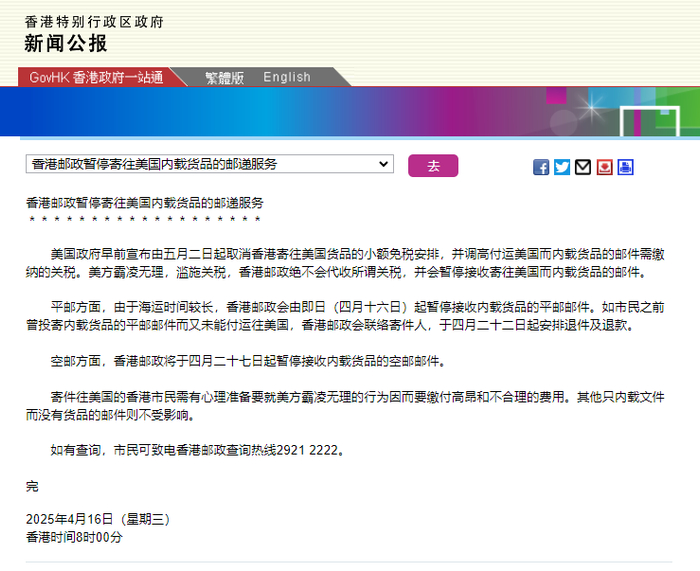Print the page using the printer icon
Viewport: 700px width, 571px height.
coord(625,167)
